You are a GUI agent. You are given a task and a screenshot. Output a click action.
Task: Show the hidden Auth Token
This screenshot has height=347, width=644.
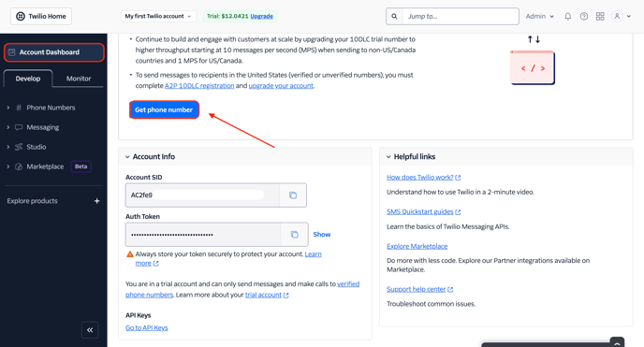[322, 235]
